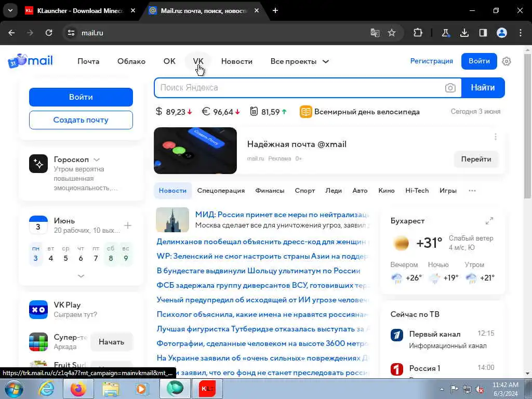Click the Mail.ru logo

point(31,61)
